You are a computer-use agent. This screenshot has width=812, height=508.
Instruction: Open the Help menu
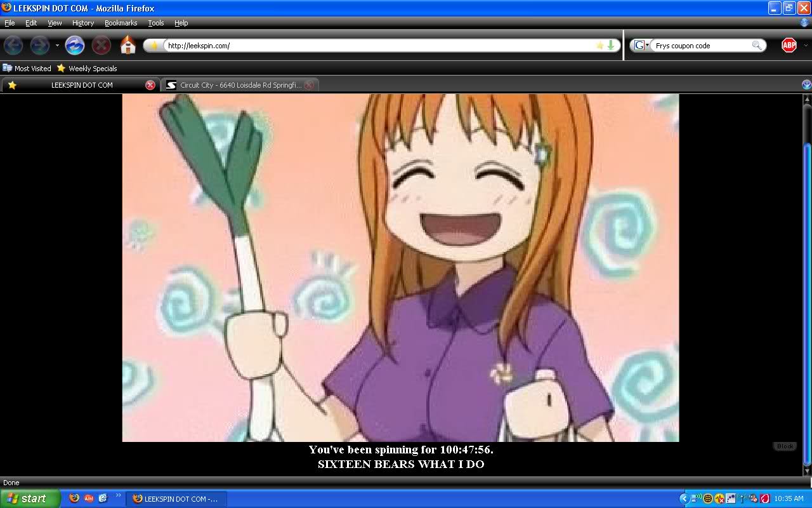pyautogui.click(x=181, y=23)
